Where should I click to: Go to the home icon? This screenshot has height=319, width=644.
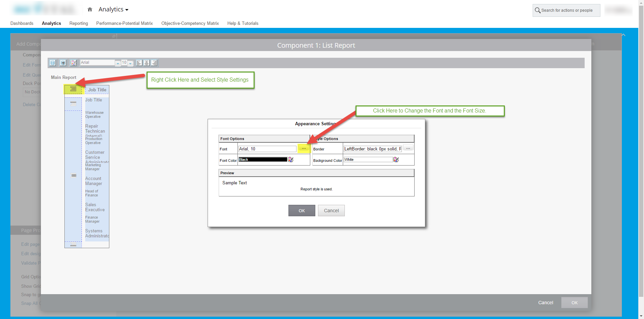click(x=90, y=9)
